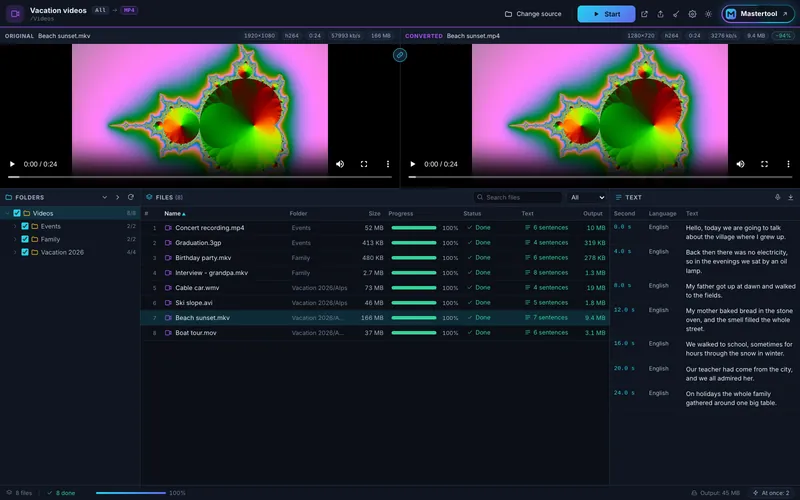The width and height of the screenshot is (800, 500).
Task: Click the refresh folders icon
Action: click(x=131, y=197)
